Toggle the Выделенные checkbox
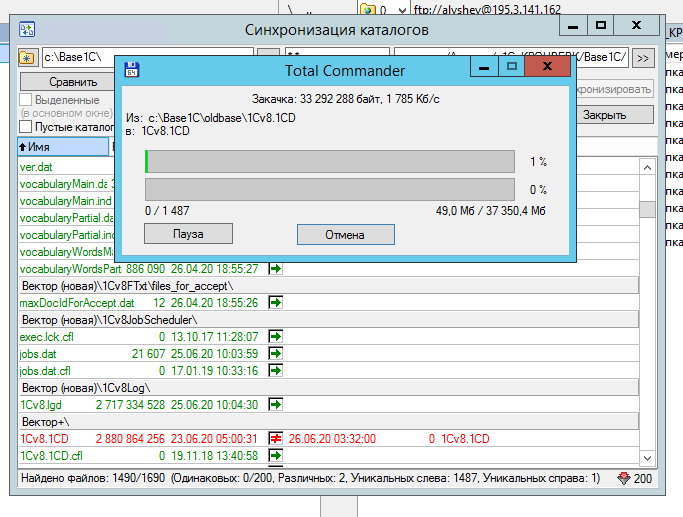 tap(26, 100)
